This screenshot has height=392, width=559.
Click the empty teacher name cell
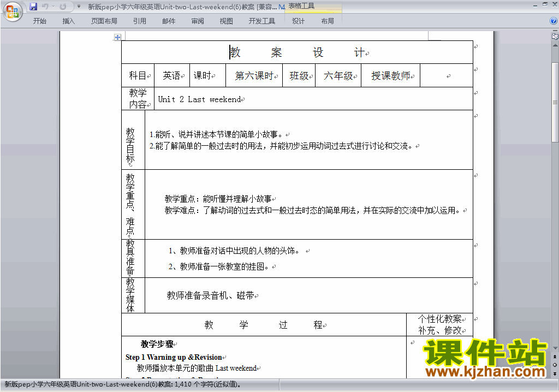(447, 76)
